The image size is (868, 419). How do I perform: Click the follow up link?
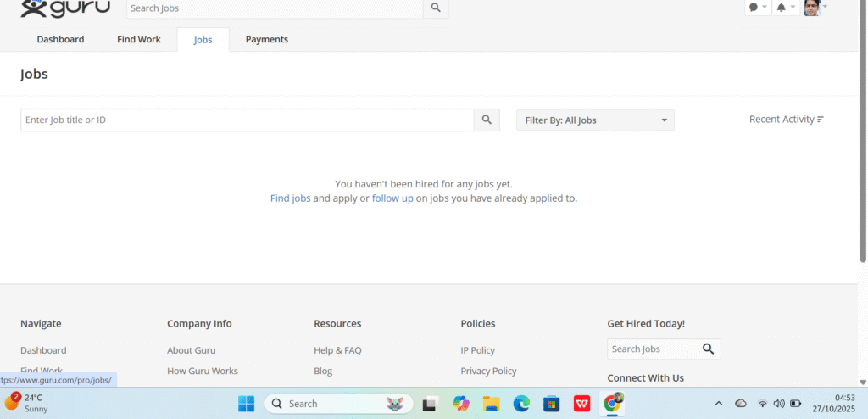[392, 198]
